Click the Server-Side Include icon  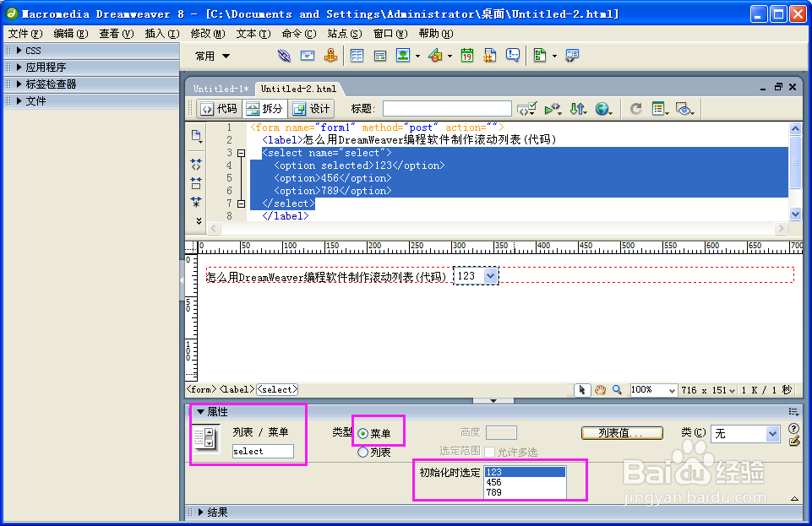click(x=490, y=56)
